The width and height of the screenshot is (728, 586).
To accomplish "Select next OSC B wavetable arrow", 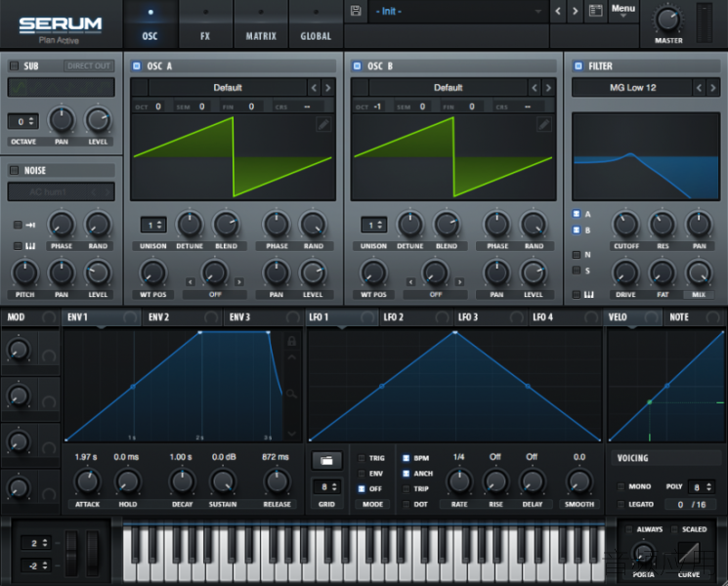I will coord(549,88).
